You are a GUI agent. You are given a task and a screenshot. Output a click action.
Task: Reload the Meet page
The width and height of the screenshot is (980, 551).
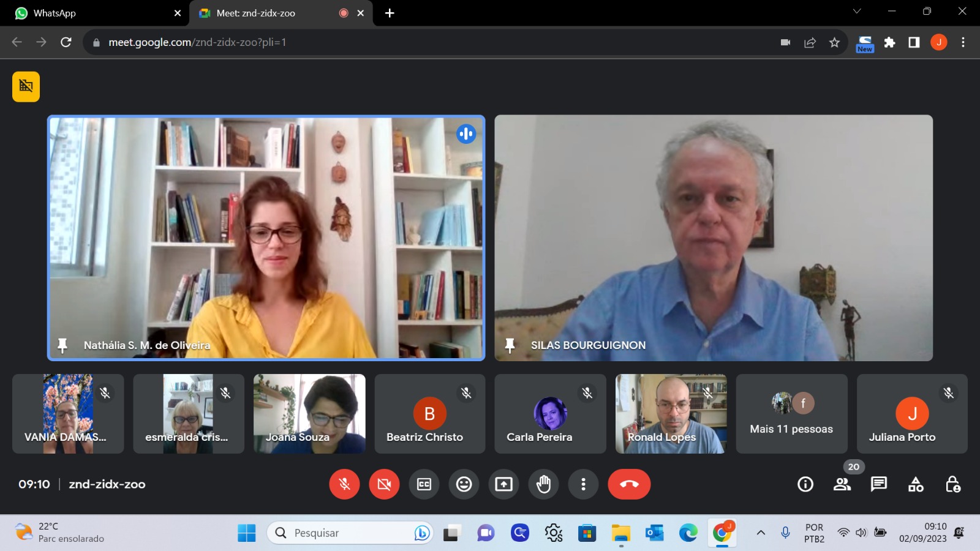(66, 42)
